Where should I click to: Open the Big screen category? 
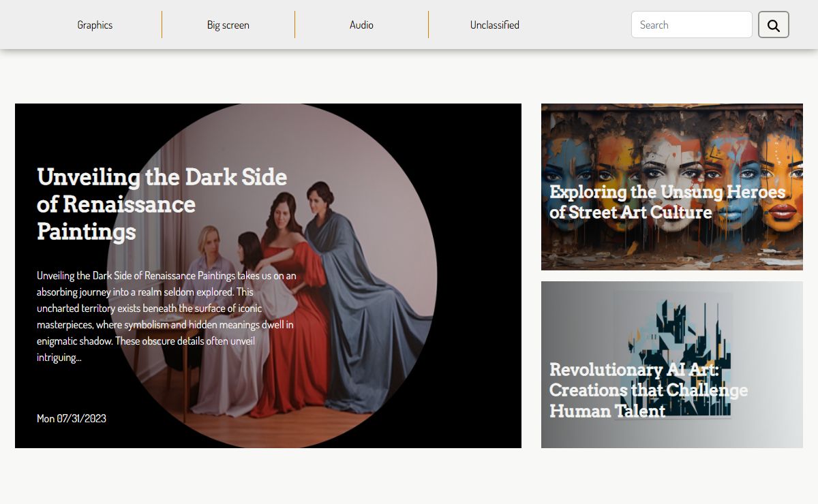coord(228,25)
